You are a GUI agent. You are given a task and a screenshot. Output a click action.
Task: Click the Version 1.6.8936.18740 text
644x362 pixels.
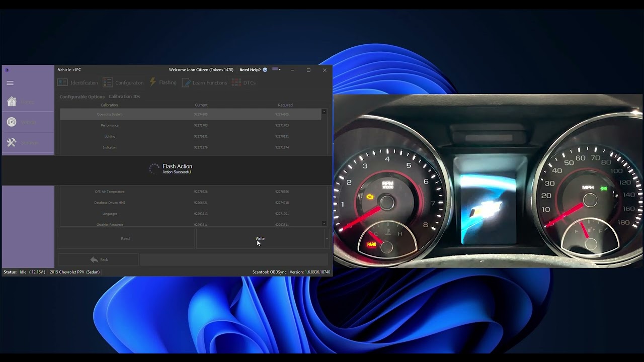coord(310,272)
